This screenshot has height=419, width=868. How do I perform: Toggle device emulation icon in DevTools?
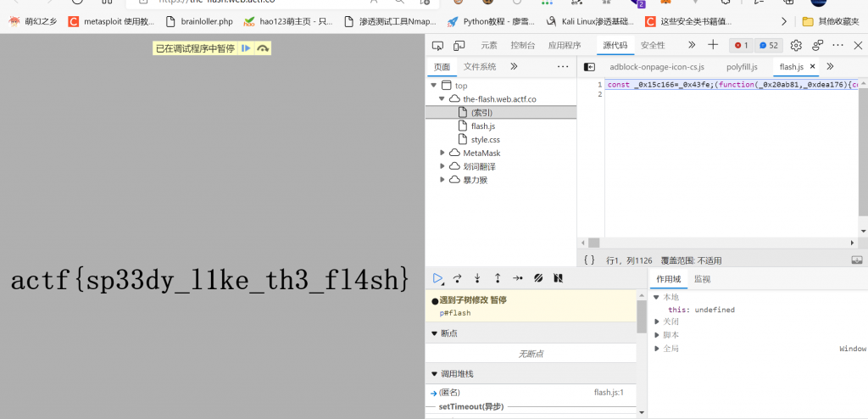(459, 46)
